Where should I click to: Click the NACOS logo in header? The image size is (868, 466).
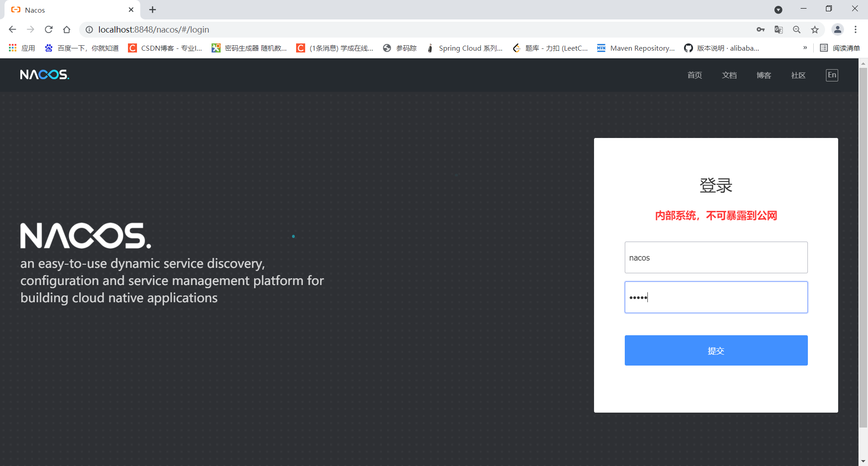coord(44,75)
